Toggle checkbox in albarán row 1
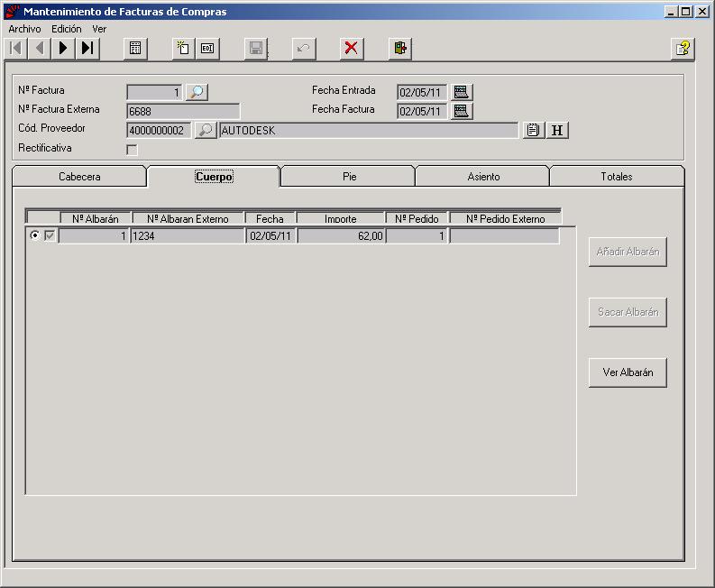This screenshot has height=588, width=715. click(50, 236)
